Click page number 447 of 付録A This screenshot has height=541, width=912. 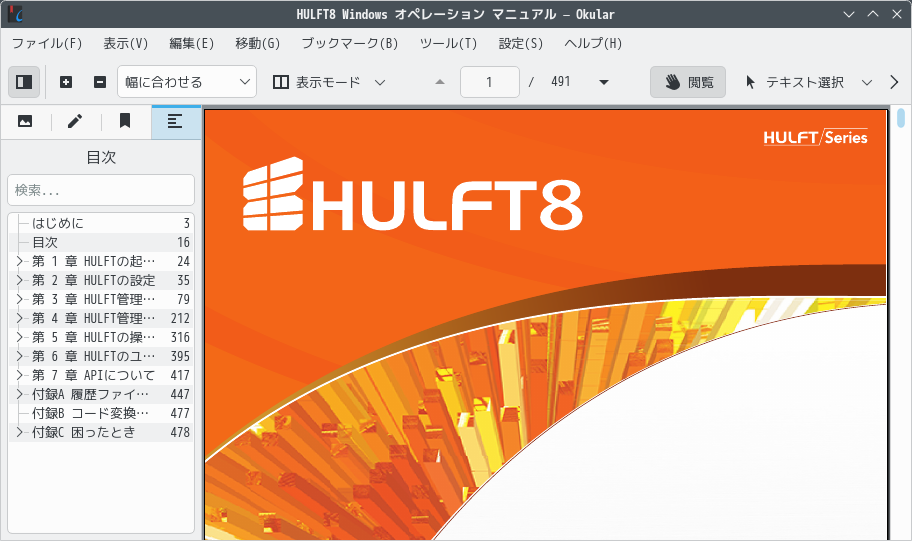(180, 394)
